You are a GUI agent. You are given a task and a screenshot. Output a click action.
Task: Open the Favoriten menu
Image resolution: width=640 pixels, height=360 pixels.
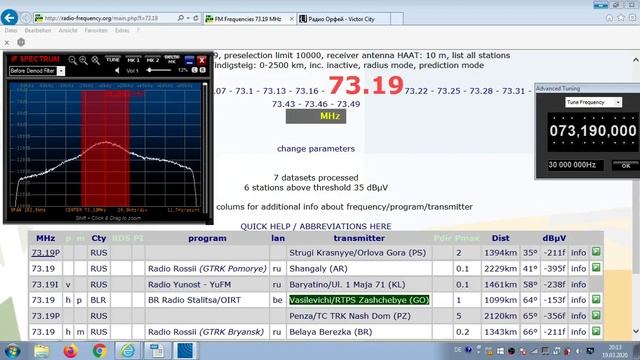pyautogui.click(x=96, y=30)
